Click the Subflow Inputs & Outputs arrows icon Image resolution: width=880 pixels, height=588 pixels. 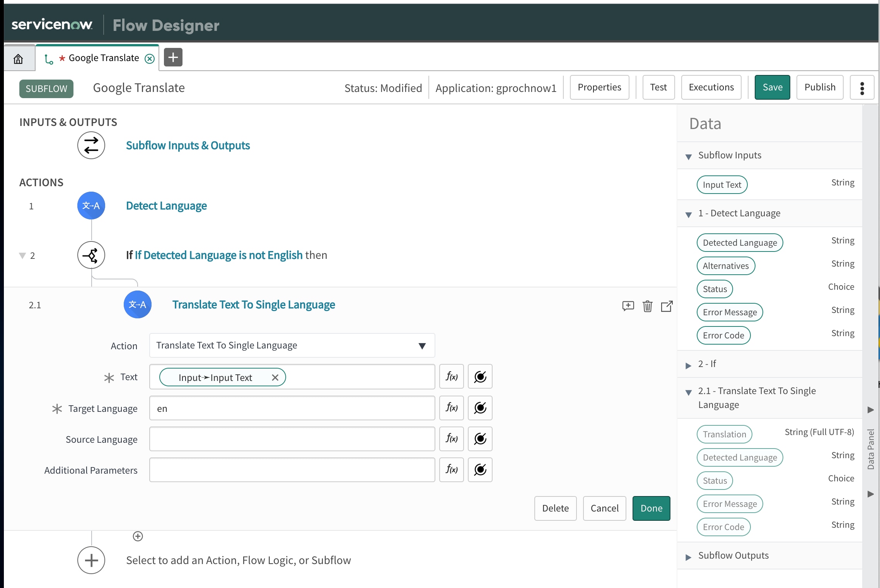tap(91, 145)
